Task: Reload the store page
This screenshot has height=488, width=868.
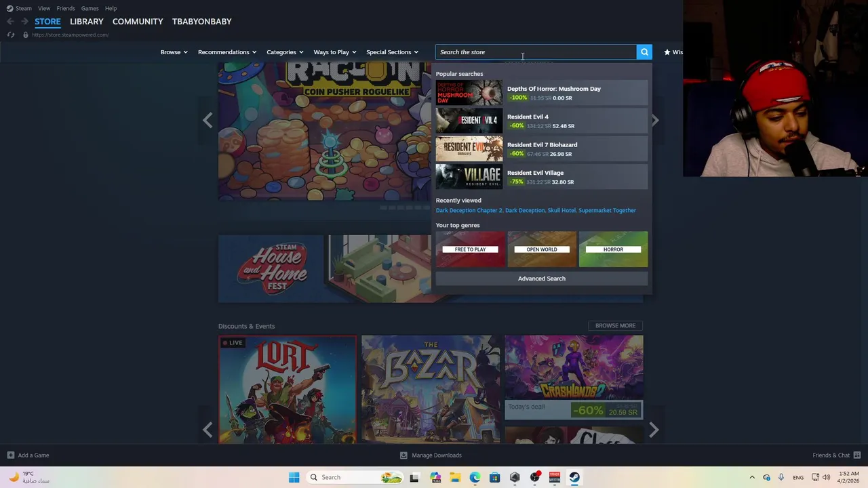Action: pos(10,35)
